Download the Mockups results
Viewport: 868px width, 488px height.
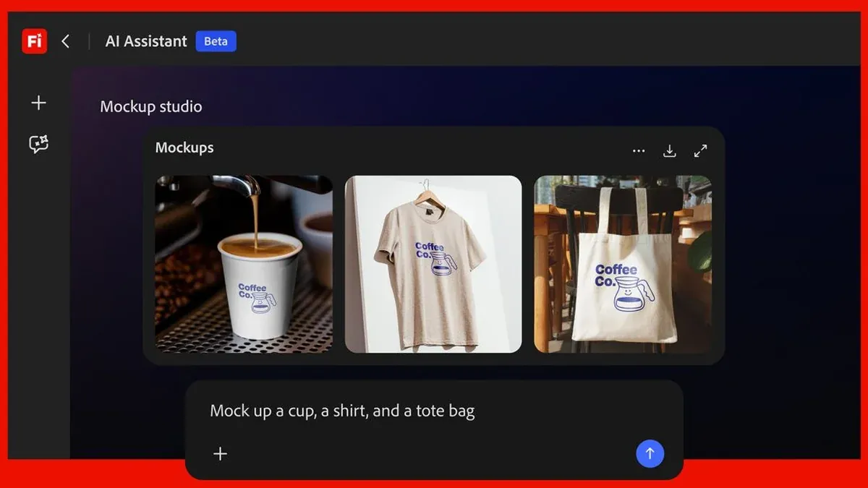670,151
